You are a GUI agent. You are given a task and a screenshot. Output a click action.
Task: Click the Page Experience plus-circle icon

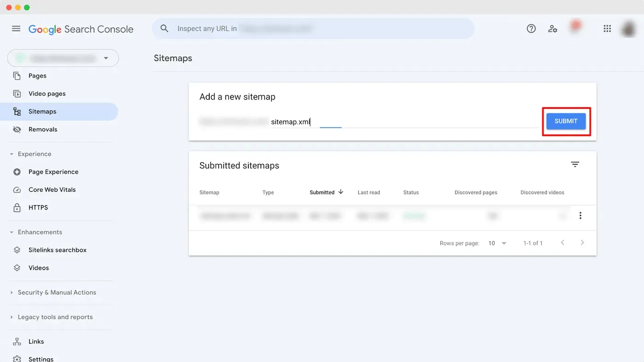17,172
